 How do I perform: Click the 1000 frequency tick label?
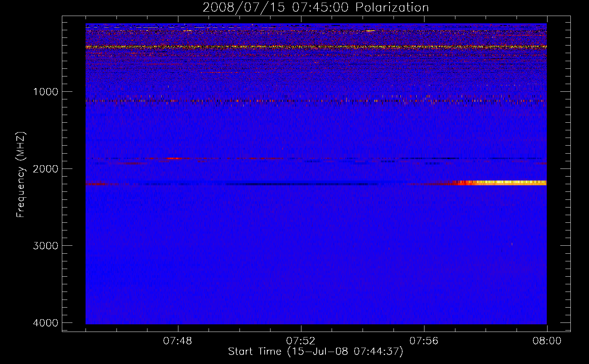pyautogui.click(x=46, y=92)
